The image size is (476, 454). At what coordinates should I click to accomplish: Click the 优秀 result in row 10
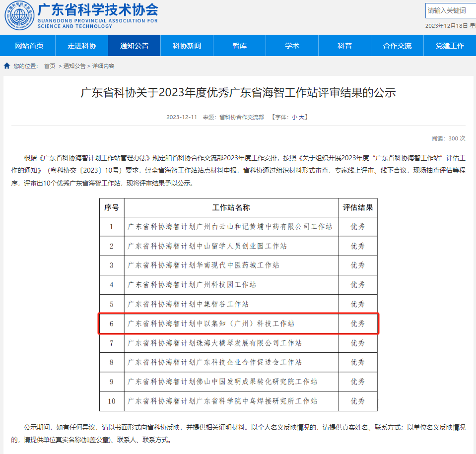(357, 401)
